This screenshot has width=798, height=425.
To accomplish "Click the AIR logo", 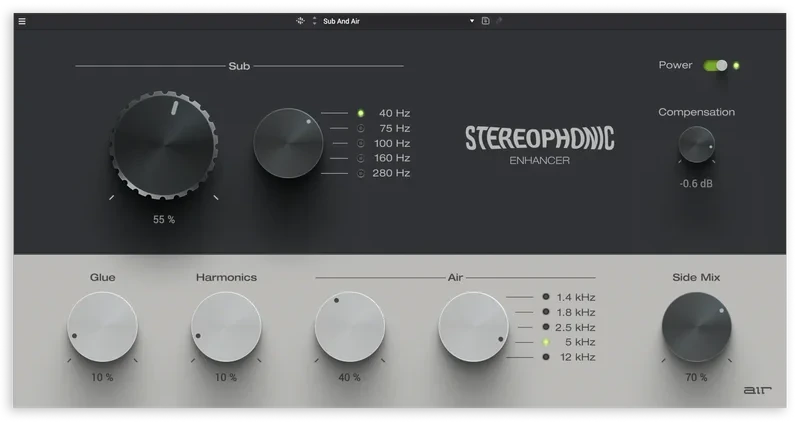I will click(x=757, y=390).
